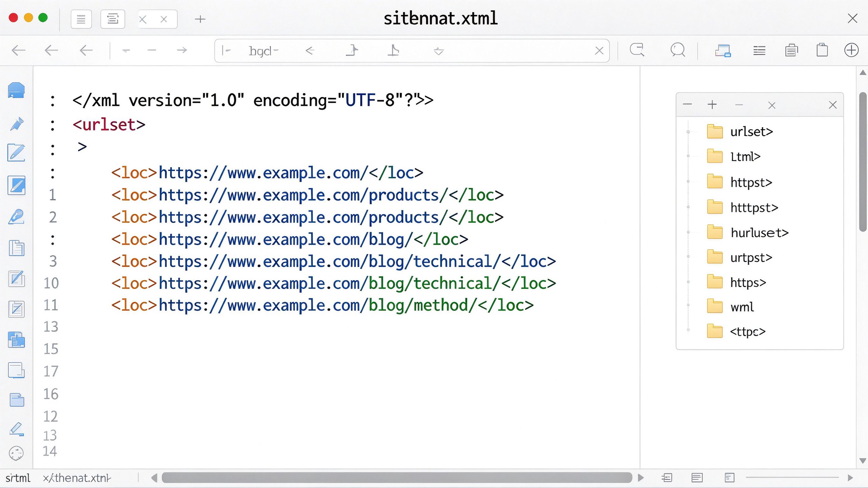
Task: Click the blank panel icon in sidebar
Action: click(x=17, y=370)
